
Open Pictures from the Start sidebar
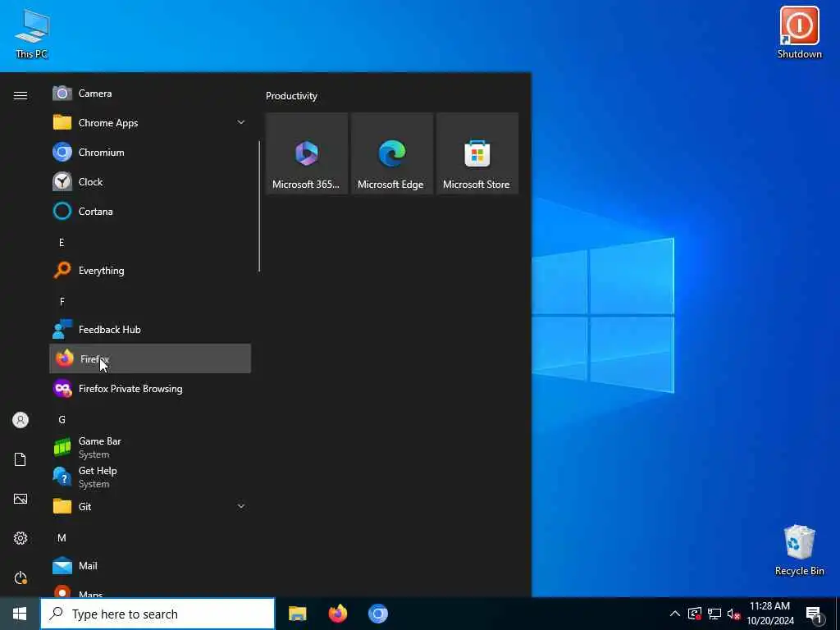coord(21,499)
